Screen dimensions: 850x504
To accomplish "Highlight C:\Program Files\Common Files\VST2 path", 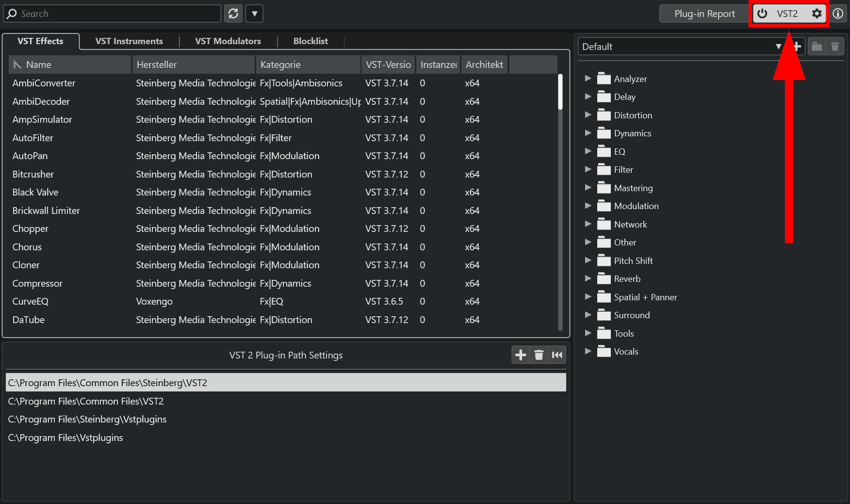I will [x=85, y=401].
